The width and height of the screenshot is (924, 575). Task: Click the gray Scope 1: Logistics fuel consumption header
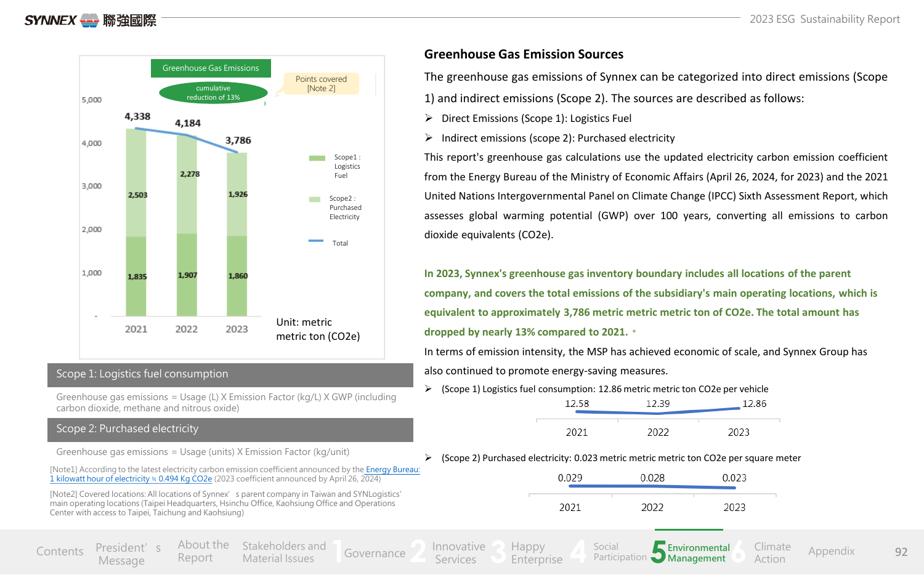pyautogui.click(x=230, y=375)
